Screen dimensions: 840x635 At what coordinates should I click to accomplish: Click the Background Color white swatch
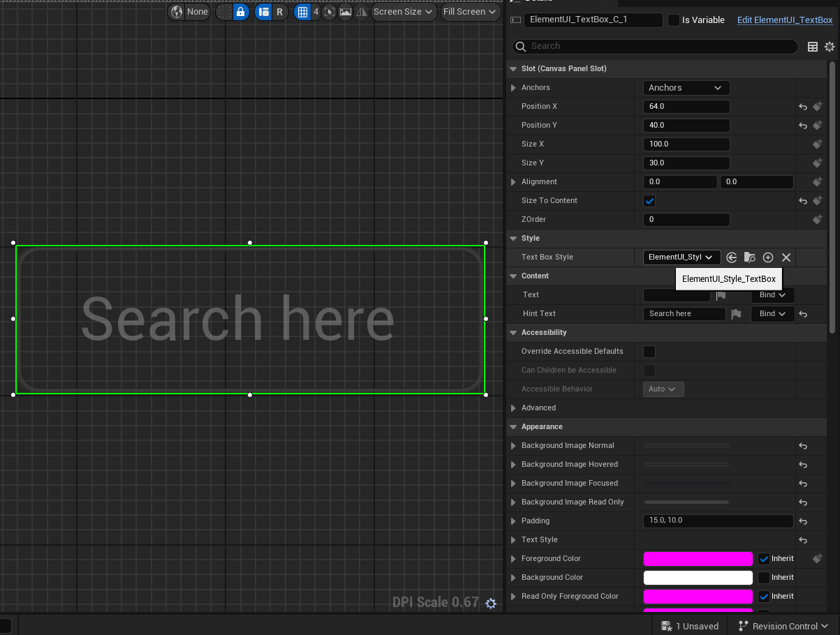(698, 578)
